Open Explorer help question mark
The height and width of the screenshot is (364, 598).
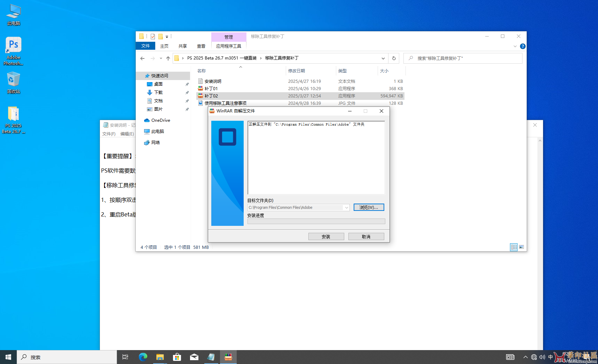[x=523, y=46]
